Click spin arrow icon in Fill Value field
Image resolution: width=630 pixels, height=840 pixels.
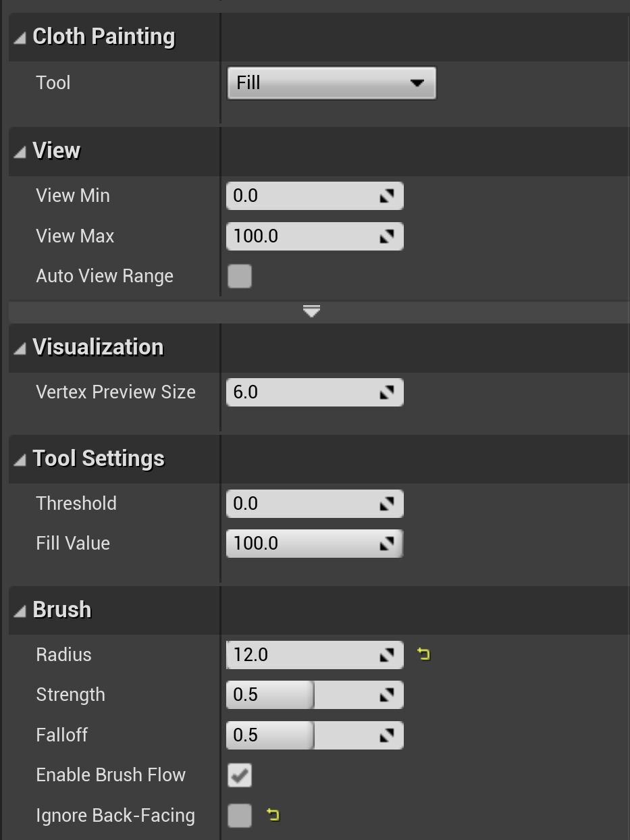click(386, 544)
